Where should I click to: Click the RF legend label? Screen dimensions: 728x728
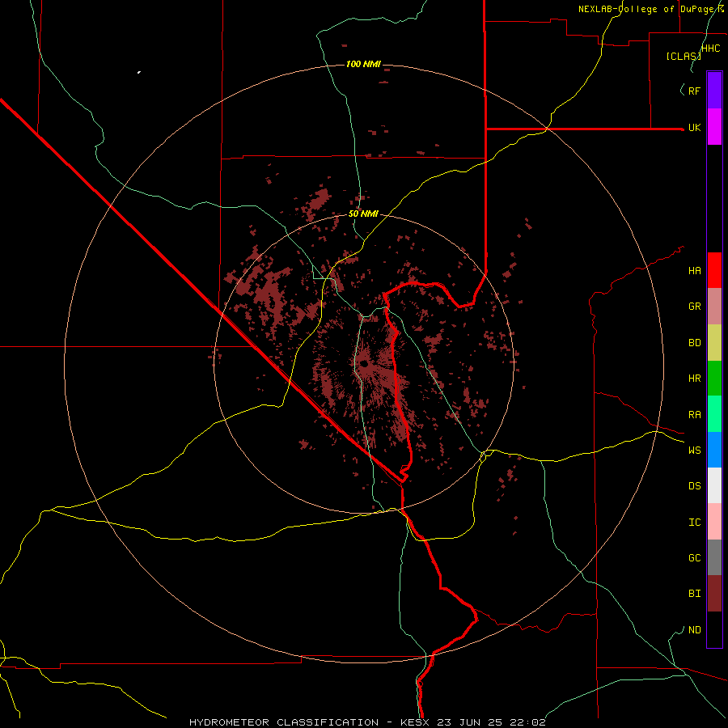pos(694,91)
